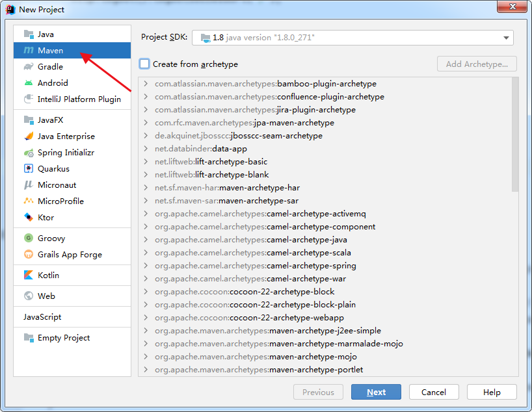Select cocoon-22-archetype-webapp row

click(x=325, y=318)
